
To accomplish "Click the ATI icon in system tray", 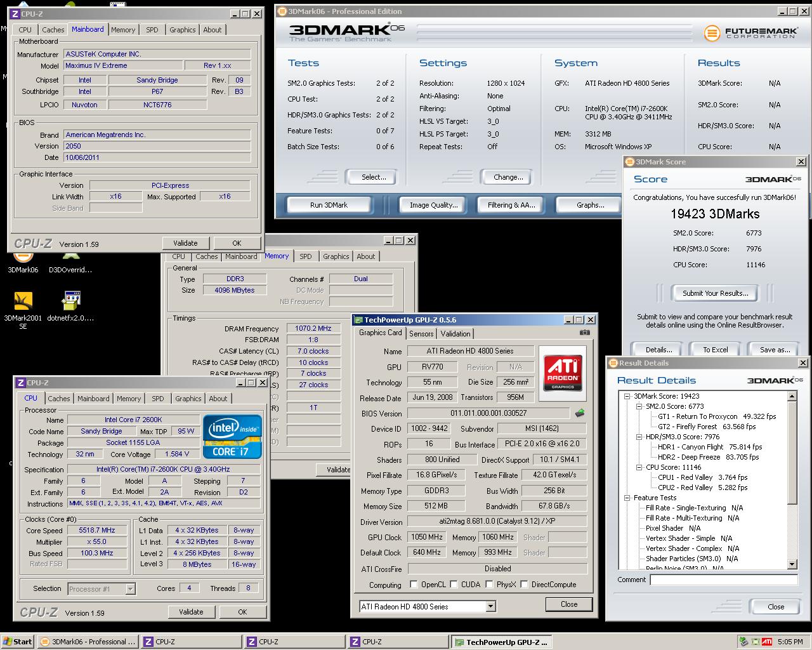I will (766, 642).
